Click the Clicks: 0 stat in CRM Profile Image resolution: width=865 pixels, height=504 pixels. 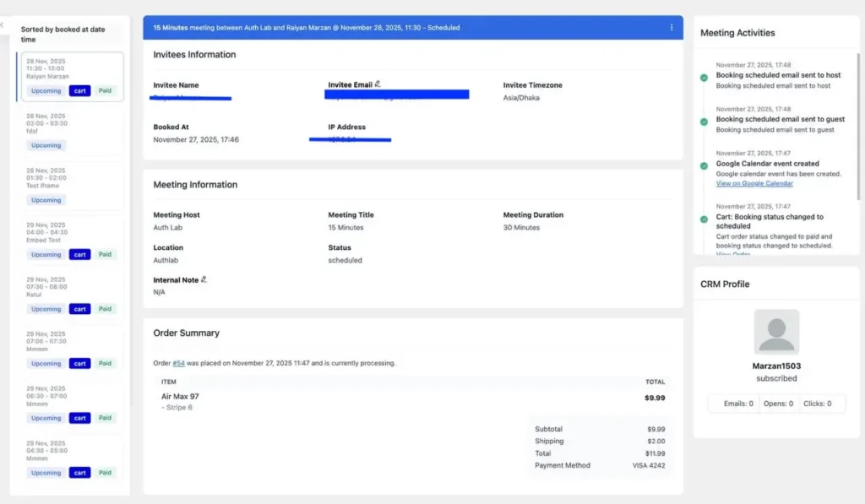[x=817, y=404]
